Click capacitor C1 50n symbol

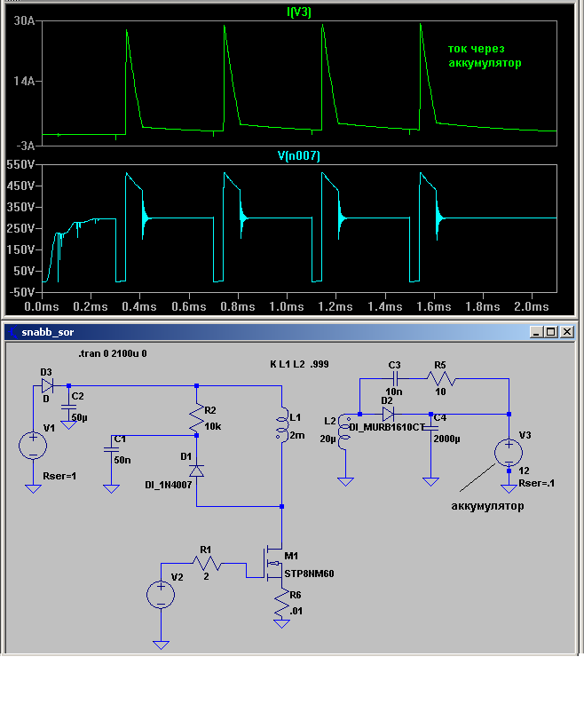112,449
